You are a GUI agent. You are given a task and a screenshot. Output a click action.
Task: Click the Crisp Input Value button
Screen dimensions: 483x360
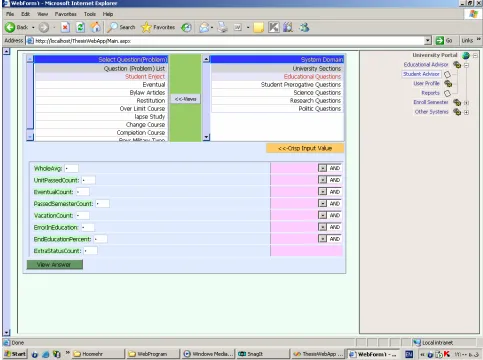point(305,148)
